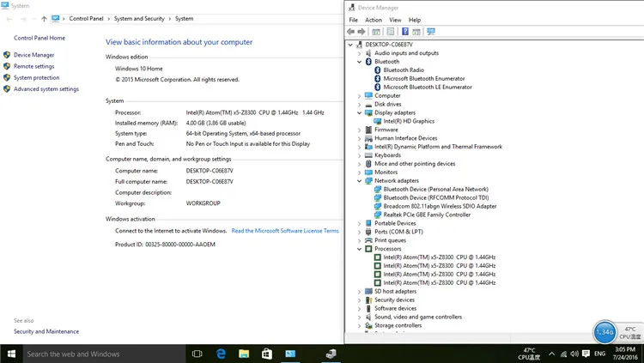Expand Audio inputs and outputs node
The image size is (644, 363).
[360, 53]
